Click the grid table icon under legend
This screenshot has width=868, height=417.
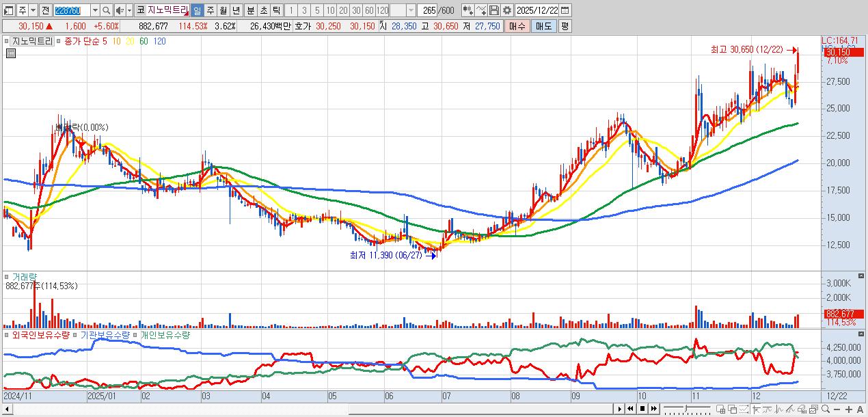coord(10,54)
